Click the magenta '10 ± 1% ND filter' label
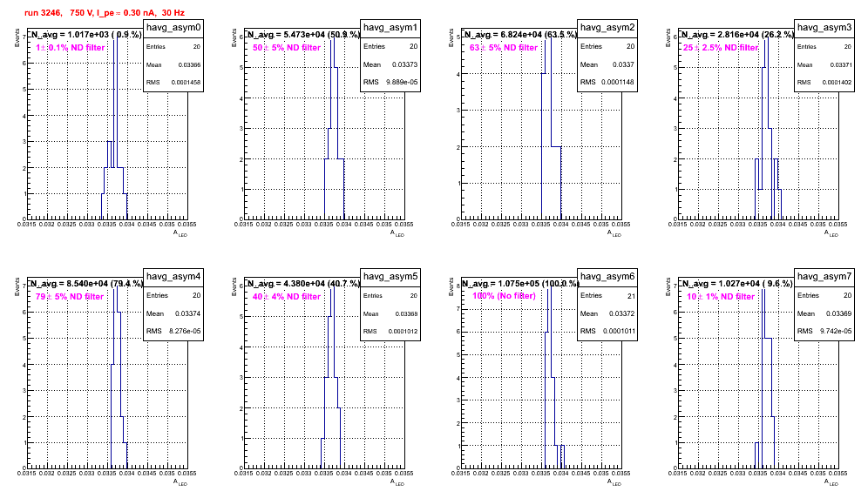 coord(721,297)
